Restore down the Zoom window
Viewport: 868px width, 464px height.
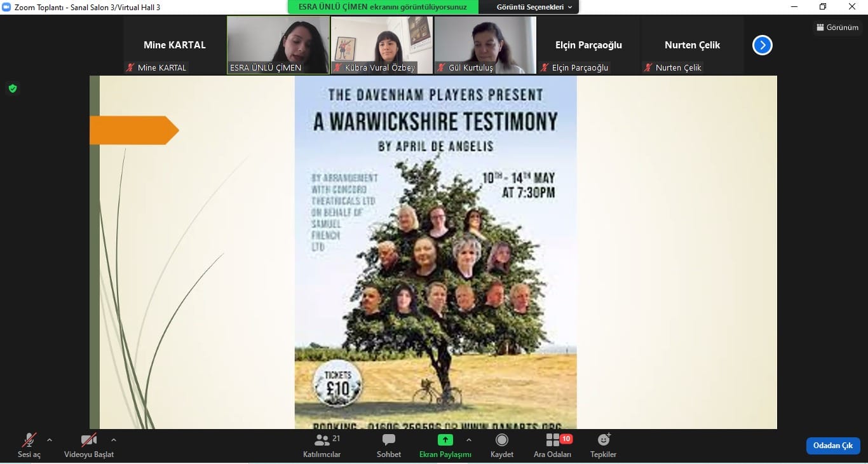tap(824, 6)
